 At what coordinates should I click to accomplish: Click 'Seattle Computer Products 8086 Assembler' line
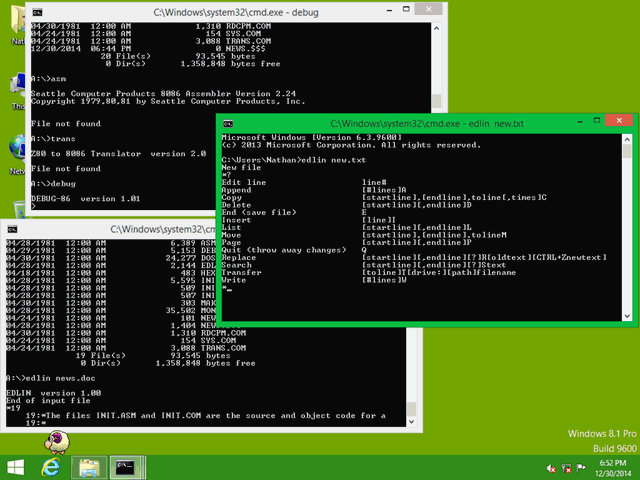tap(163, 94)
